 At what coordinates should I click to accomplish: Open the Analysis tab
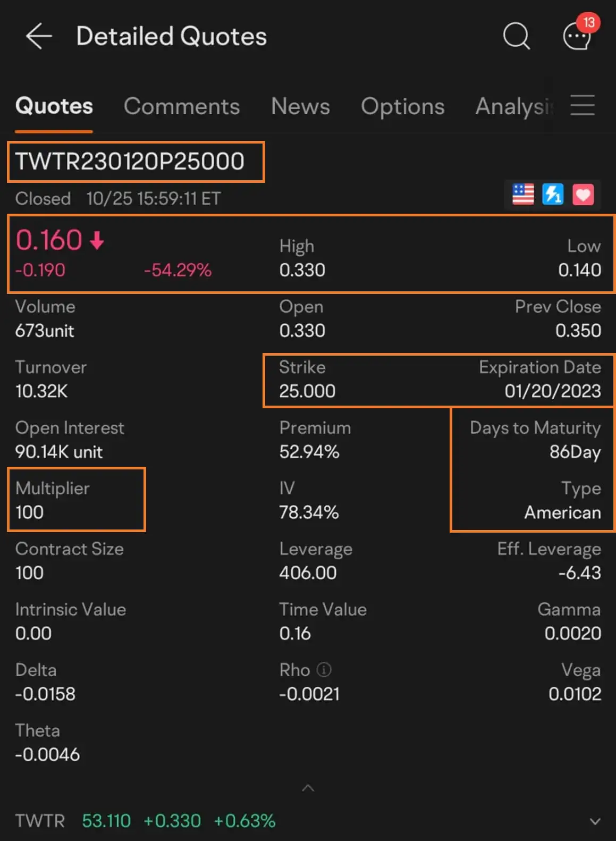click(x=514, y=106)
